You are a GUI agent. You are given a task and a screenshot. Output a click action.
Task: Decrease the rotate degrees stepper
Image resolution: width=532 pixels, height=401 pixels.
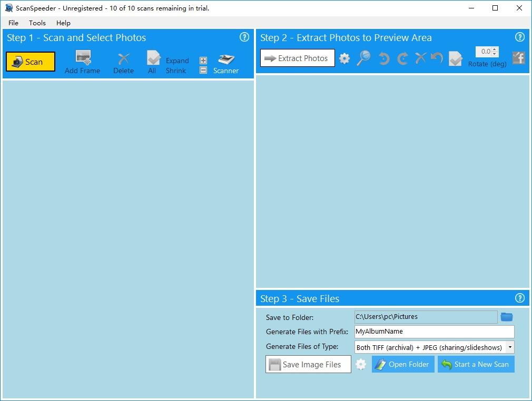[x=495, y=54]
